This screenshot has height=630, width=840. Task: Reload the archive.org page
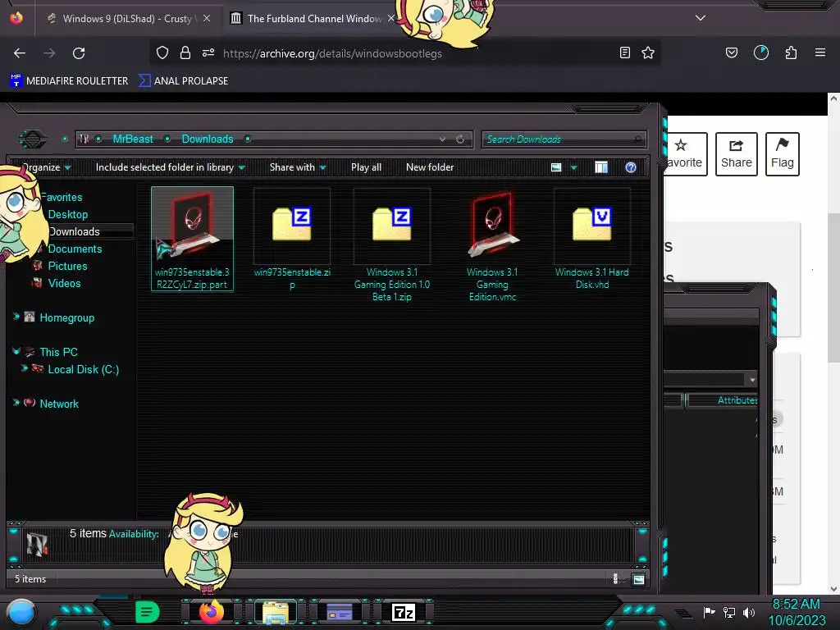click(79, 53)
